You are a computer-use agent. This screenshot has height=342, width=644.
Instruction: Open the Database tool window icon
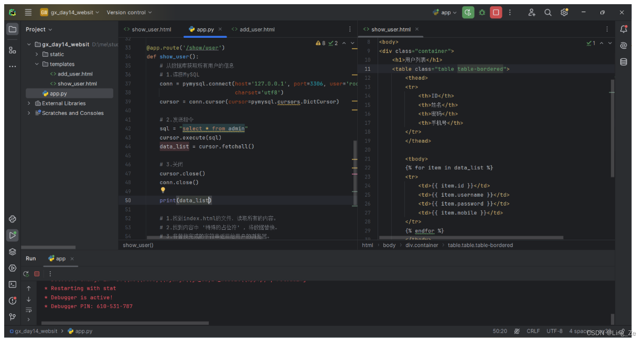coord(624,62)
